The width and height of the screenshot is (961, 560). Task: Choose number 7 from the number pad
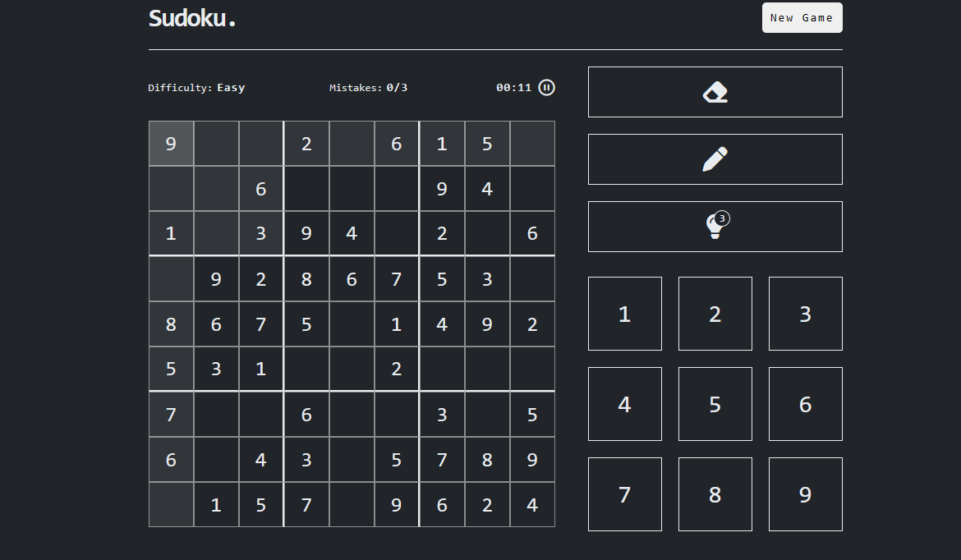pos(624,493)
